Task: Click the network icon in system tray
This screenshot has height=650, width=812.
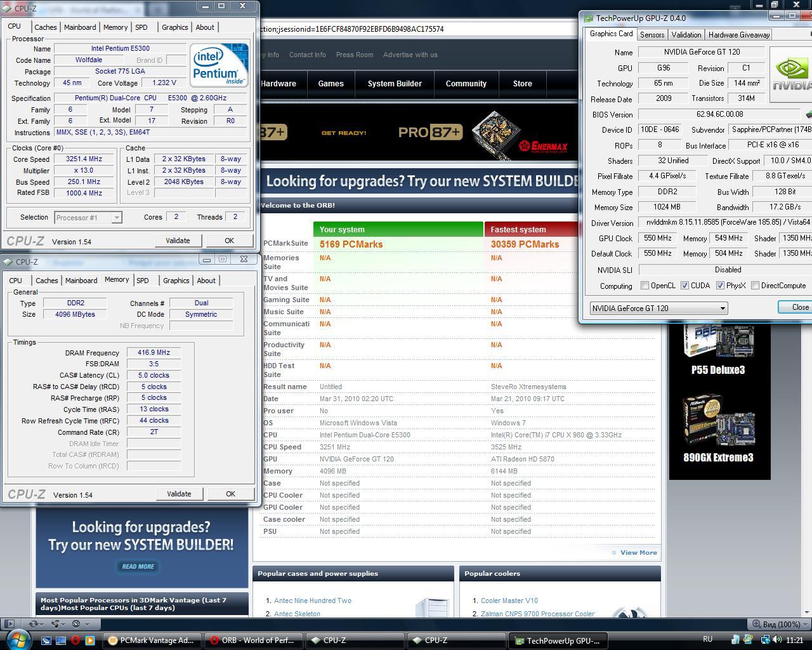Action: (x=766, y=640)
